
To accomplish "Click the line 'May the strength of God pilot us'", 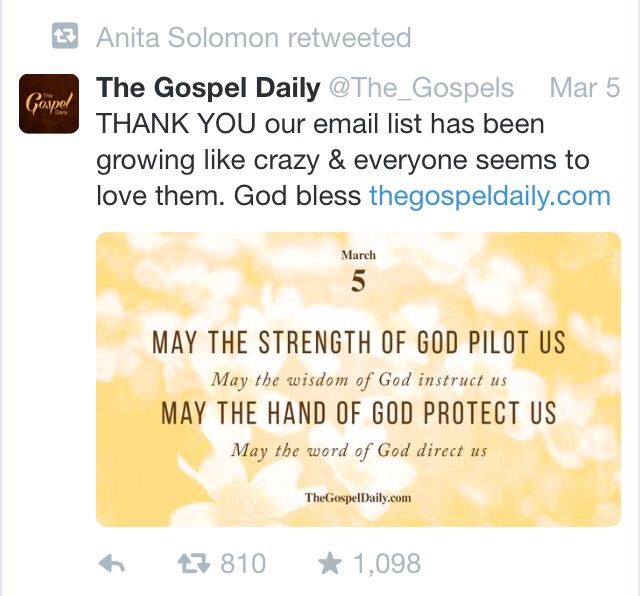I will point(359,342).
